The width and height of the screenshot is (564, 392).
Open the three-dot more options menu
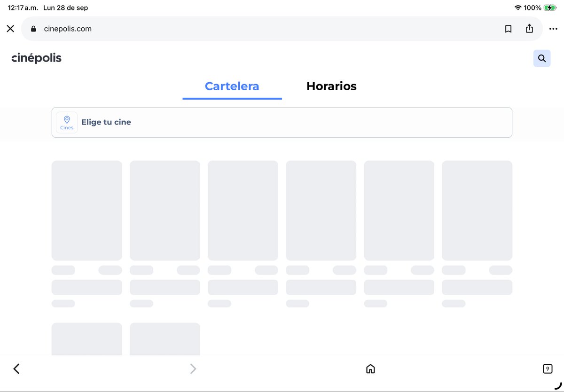553,29
